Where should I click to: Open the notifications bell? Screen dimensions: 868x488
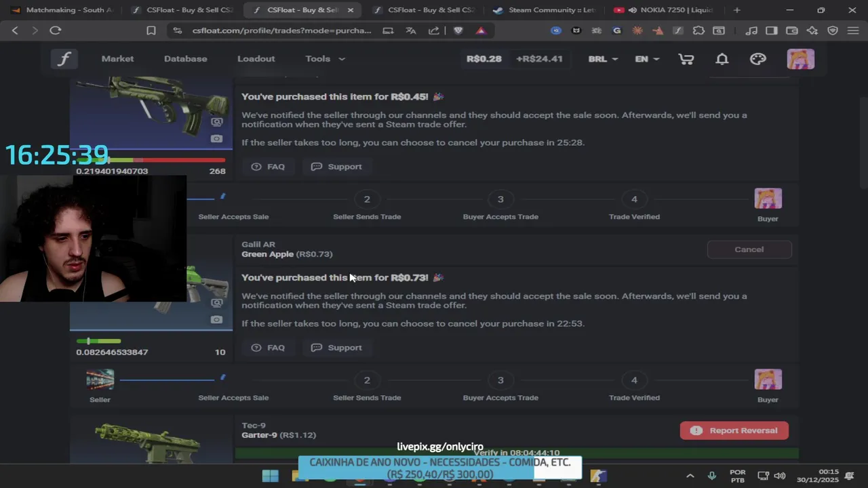pyautogui.click(x=722, y=59)
